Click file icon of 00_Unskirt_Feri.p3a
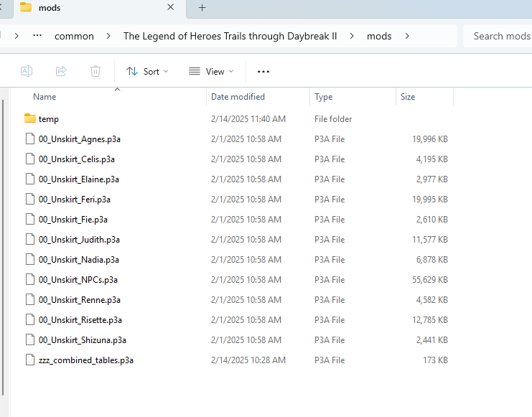 click(x=30, y=199)
